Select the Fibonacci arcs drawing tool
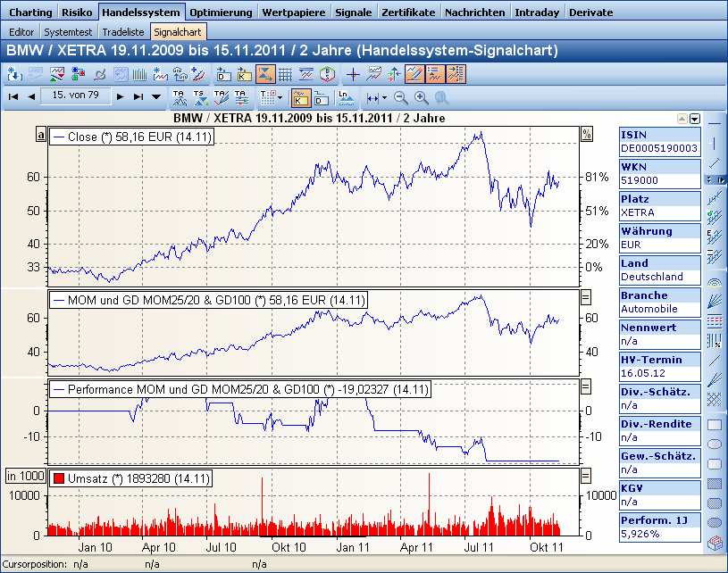The image size is (728, 573). point(715,283)
